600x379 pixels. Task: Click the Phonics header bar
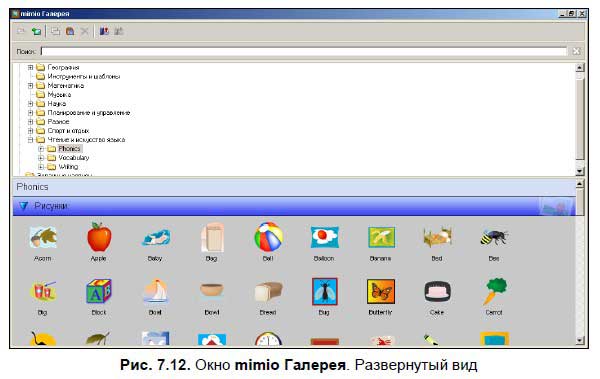[294, 187]
